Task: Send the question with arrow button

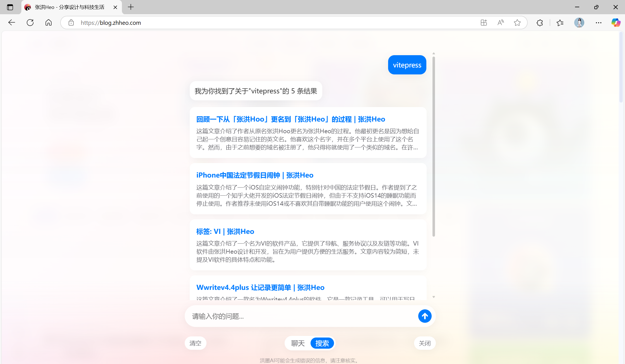Action: (425, 316)
